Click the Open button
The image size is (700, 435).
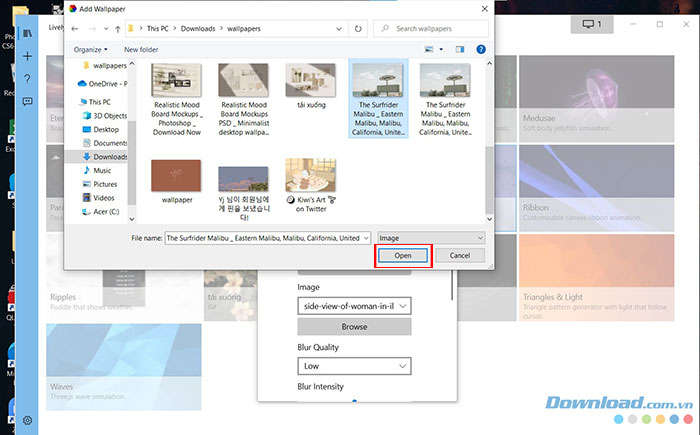pyautogui.click(x=403, y=256)
